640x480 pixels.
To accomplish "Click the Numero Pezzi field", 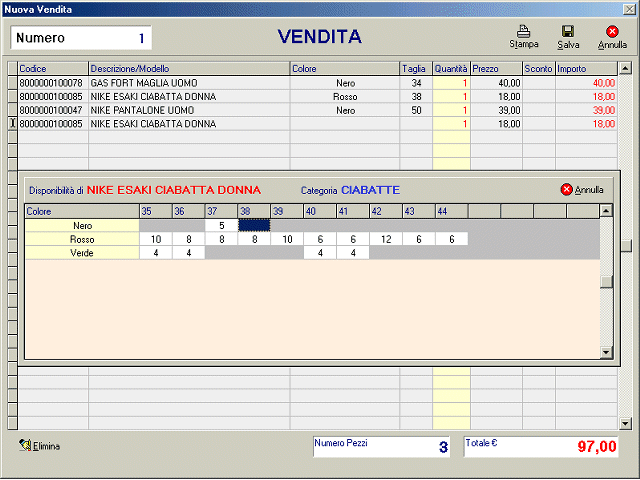I will pyautogui.click(x=381, y=447).
